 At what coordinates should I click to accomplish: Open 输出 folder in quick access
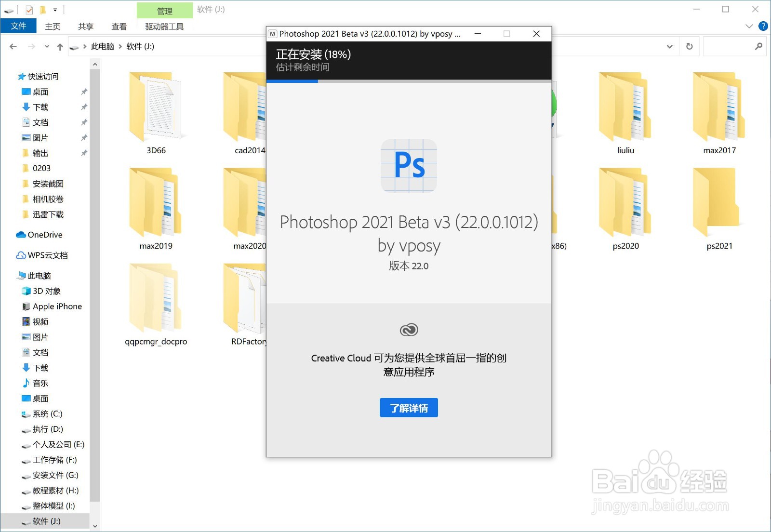click(40, 153)
